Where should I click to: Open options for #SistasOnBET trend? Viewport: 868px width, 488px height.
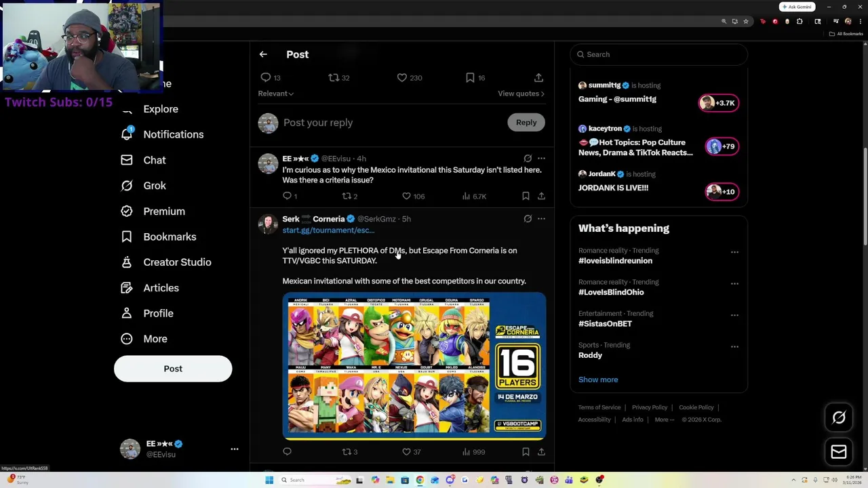click(x=734, y=314)
